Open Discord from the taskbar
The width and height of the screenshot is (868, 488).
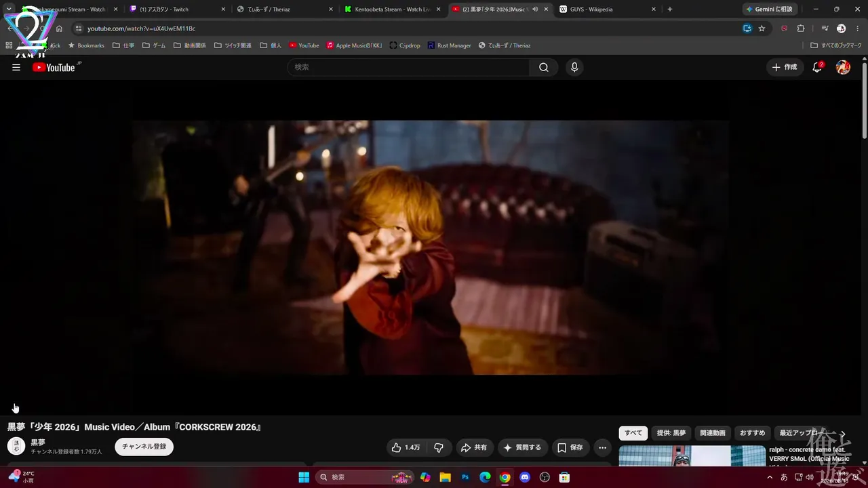coord(524,477)
